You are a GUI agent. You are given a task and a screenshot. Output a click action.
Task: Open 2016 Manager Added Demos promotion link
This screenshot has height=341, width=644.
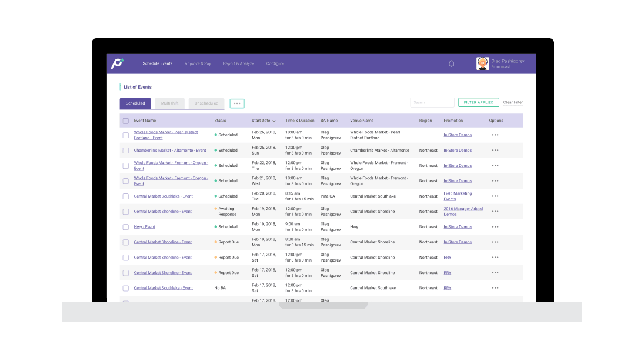coord(463,211)
